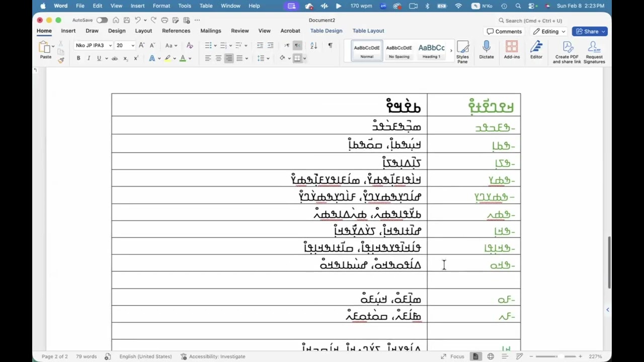
Task: Click the Save icon in title bar
Action: [x=126, y=20]
